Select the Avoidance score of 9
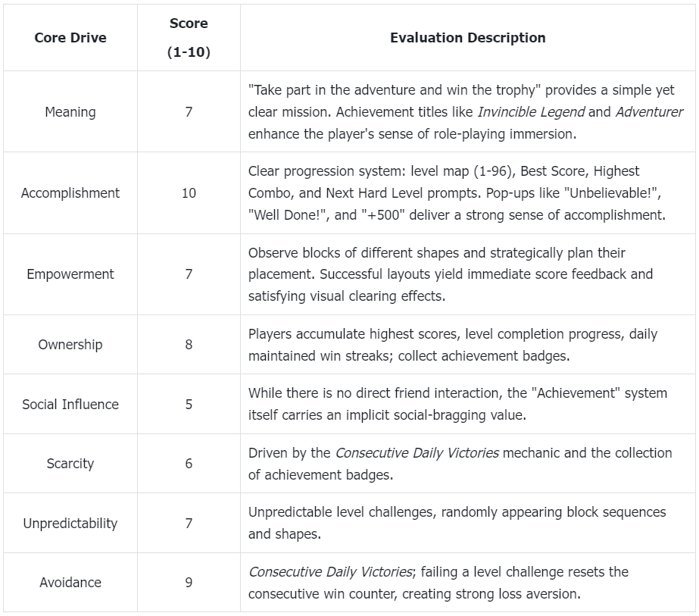Viewport: 699px width, 616px height. (189, 583)
